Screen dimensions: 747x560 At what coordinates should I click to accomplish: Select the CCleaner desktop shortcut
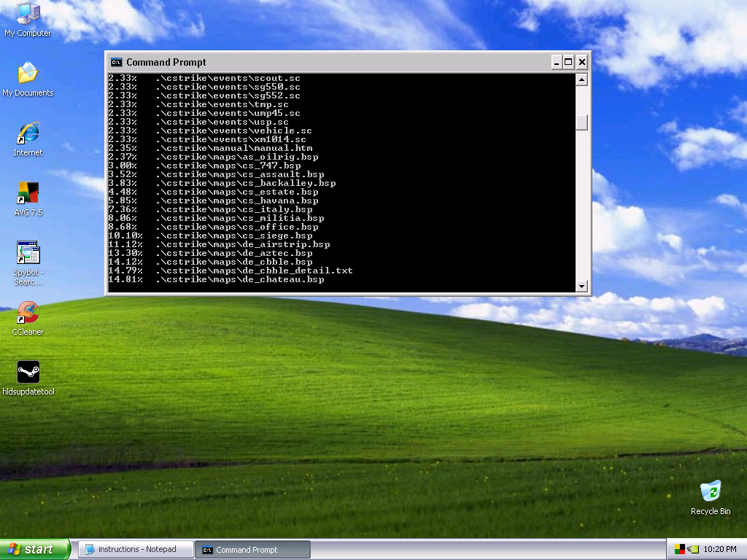tap(28, 319)
